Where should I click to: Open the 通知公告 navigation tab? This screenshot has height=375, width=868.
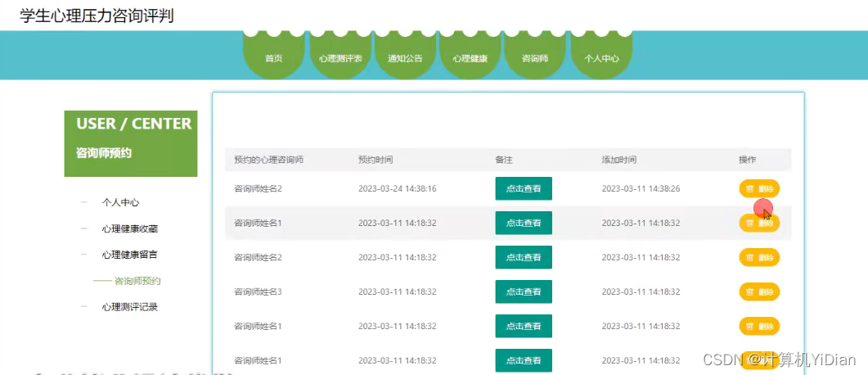click(405, 58)
